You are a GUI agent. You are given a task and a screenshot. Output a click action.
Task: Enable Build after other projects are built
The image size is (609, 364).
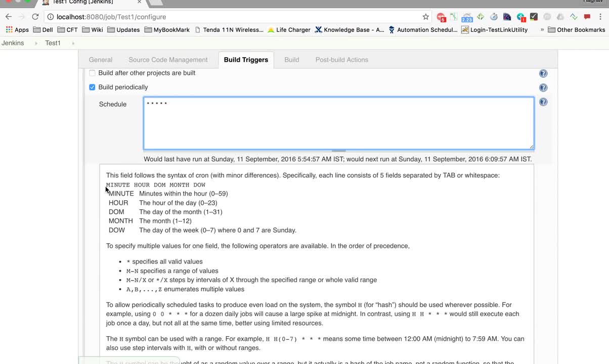point(92,73)
